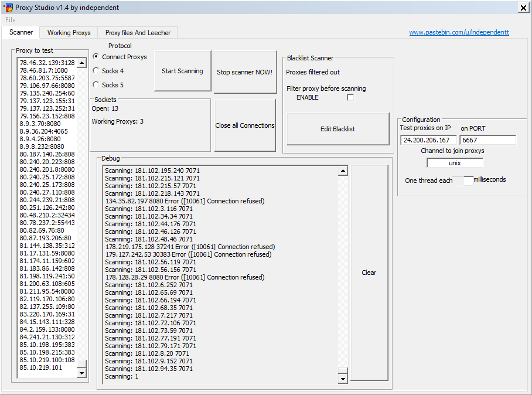Select the Connect Proxys protocol option
Image resolution: width=532 pixels, height=395 pixels.
(120, 57)
